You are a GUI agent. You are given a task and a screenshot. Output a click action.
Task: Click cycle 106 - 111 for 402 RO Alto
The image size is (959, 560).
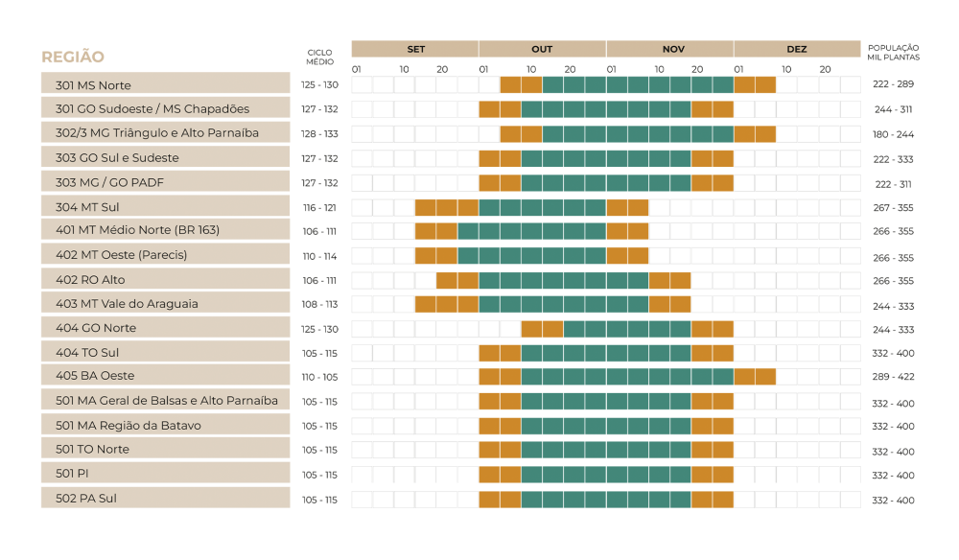[320, 281]
